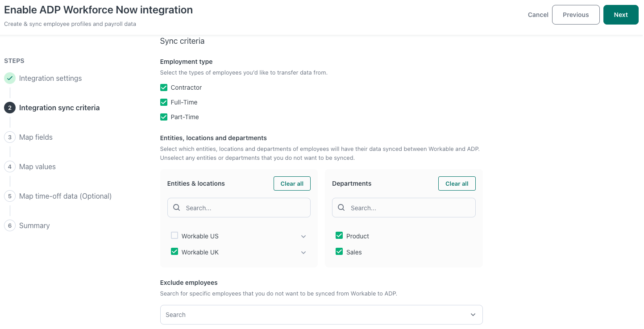Click the Exclude employees search field
The image size is (644, 329).
click(321, 315)
